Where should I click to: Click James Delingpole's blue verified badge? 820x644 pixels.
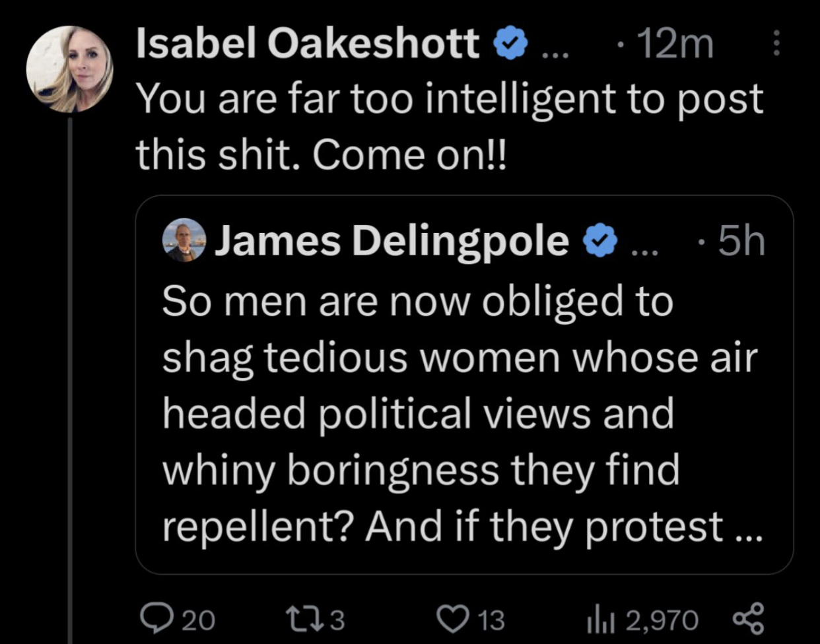[600, 241]
